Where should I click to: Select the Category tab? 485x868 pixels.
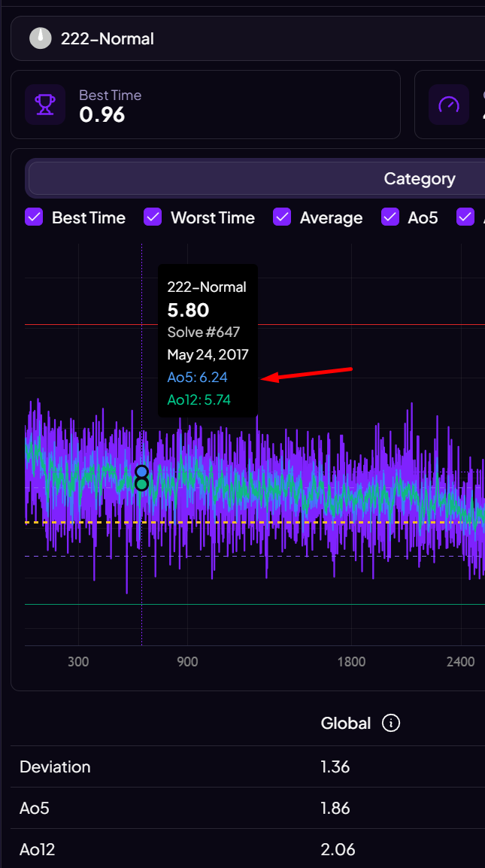(x=420, y=179)
